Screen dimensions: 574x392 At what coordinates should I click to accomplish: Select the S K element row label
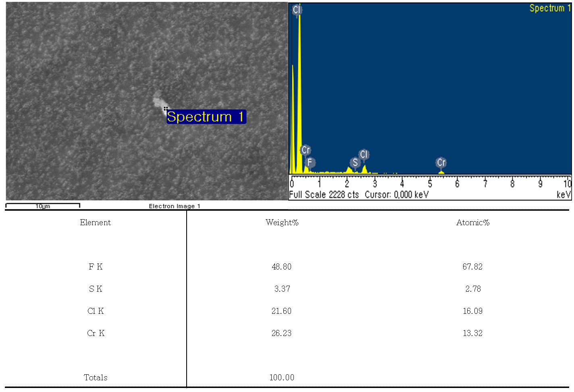click(x=96, y=289)
